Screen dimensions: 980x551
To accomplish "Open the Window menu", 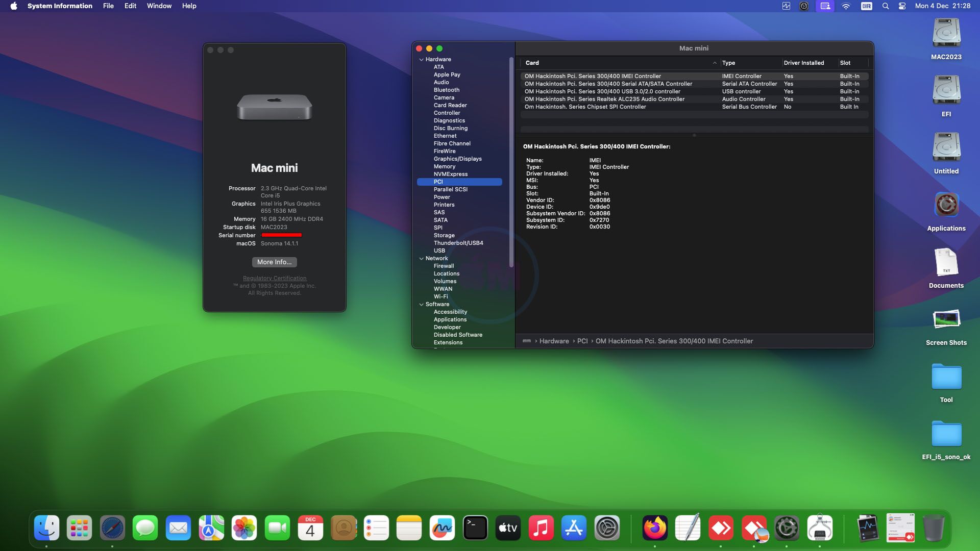I will pyautogui.click(x=159, y=6).
